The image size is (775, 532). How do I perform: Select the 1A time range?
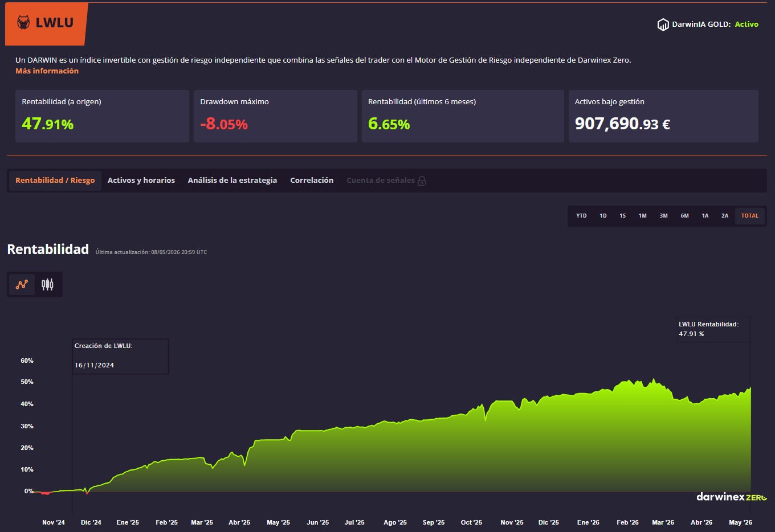click(705, 216)
